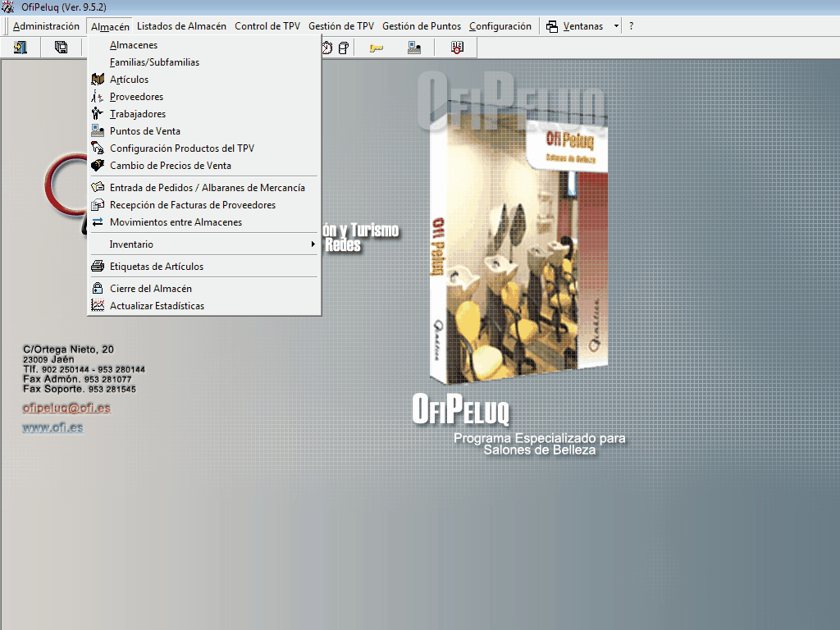Click the Cierre del Almacén padlock icon
Image resolution: width=840 pixels, height=630 pixels.
tap(98, 288)
